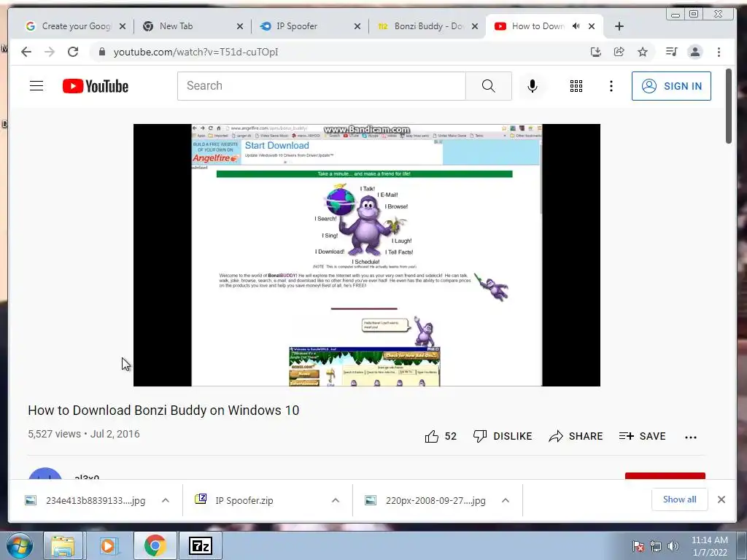Click the YouTube search magnifier button
This screenshot has height=560, width=747.
488,86
